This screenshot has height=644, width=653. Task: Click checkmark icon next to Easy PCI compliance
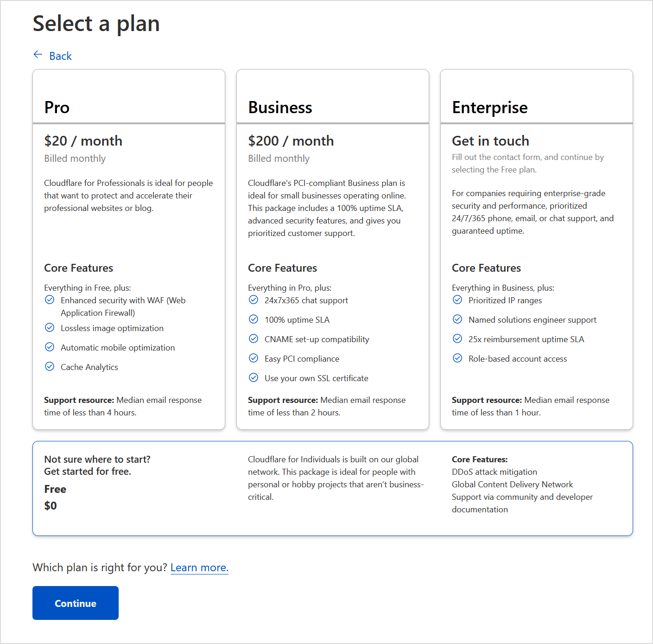coord(254,358)
